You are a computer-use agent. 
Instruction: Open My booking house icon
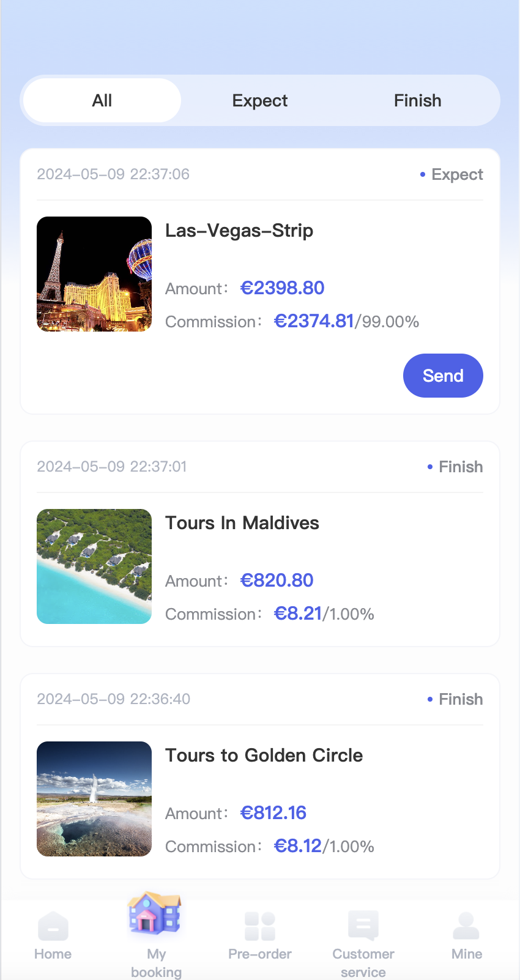(155, 914)
